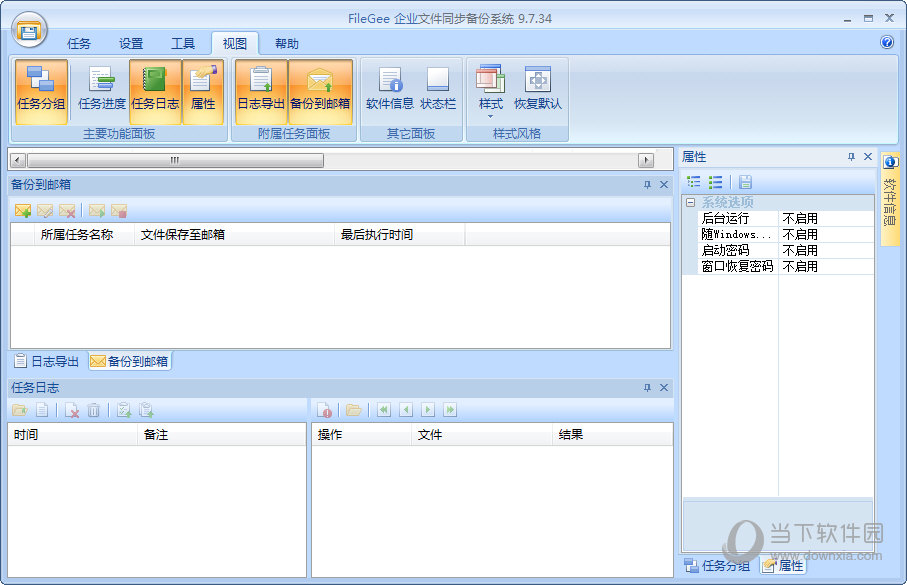The height and width of the screenshot is (585, 907).
Task: Open the 设置 ribbon tab
Action: [131, 43]
